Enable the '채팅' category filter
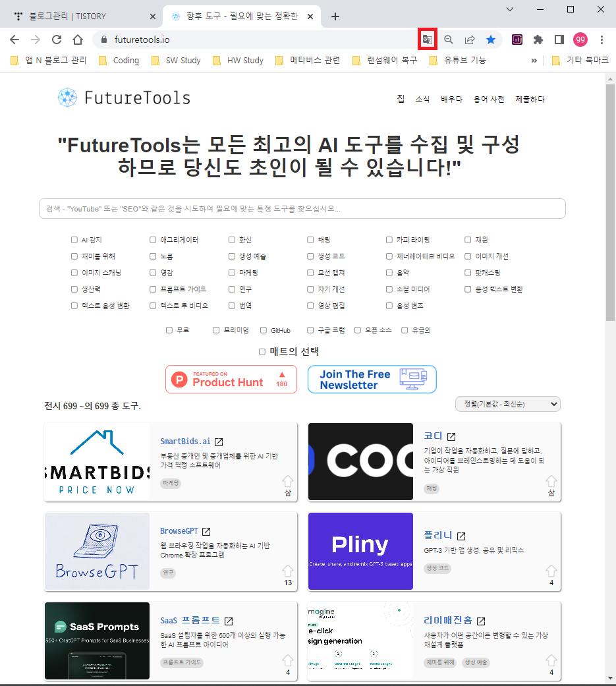Image resolution: width=616 pixels, height=686 pixels. 310,240
